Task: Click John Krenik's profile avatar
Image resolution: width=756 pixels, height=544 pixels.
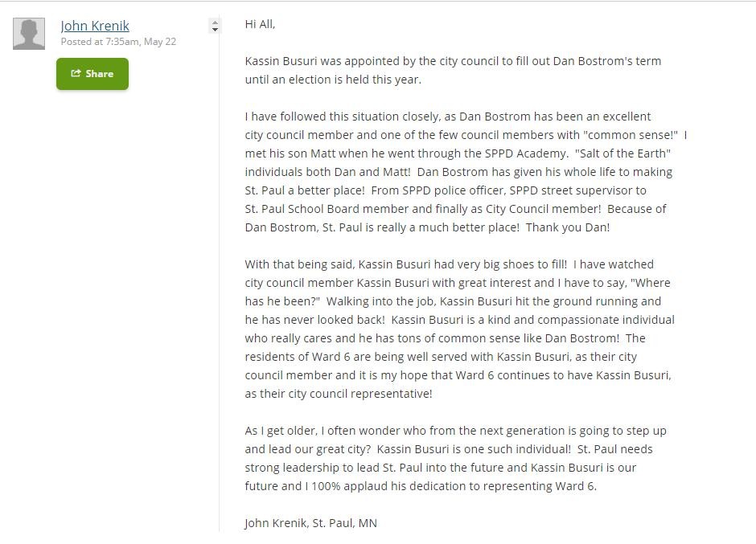Action: point(29,34)
